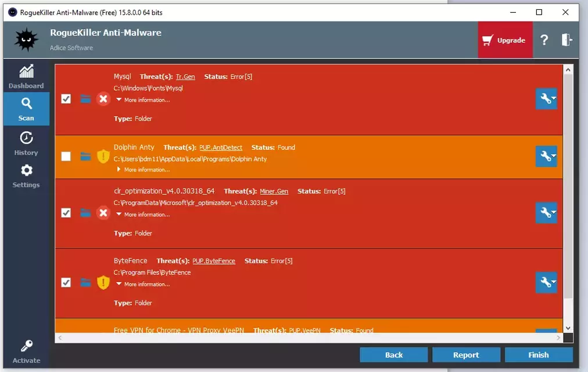The height and width of the screenshot is (372, 588).
Task: Open the PUP.ByteFence threat link
Action: coord(214,261)
